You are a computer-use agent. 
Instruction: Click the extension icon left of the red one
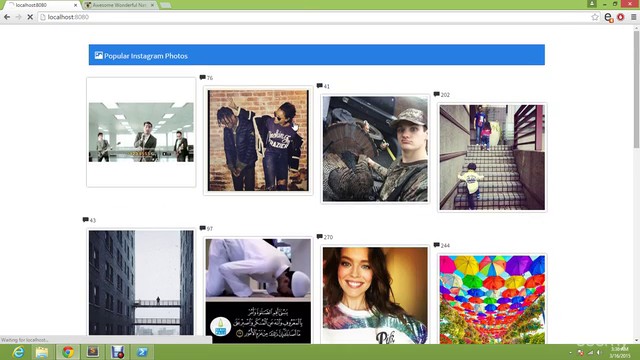pyautogui.click(x=609, y=17)
